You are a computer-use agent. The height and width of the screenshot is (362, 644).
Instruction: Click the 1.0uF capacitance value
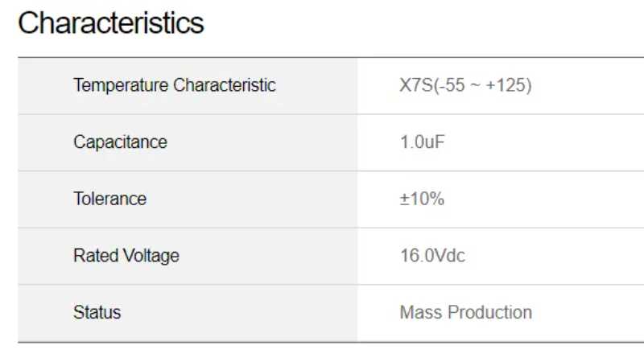click(423, 142)
